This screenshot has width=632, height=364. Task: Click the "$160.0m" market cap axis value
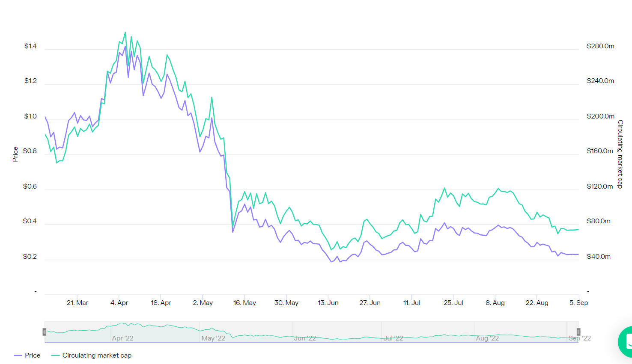[x=600, y=151]
